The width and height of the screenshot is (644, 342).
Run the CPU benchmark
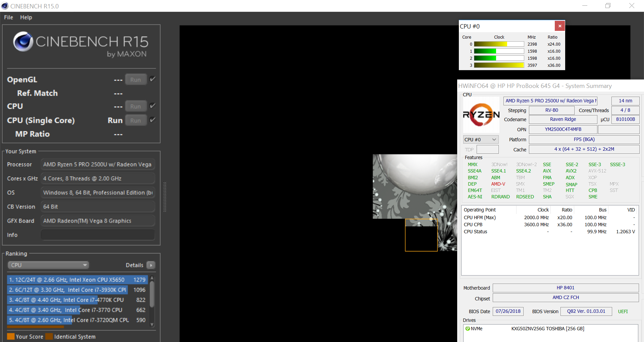click(136, 106)
